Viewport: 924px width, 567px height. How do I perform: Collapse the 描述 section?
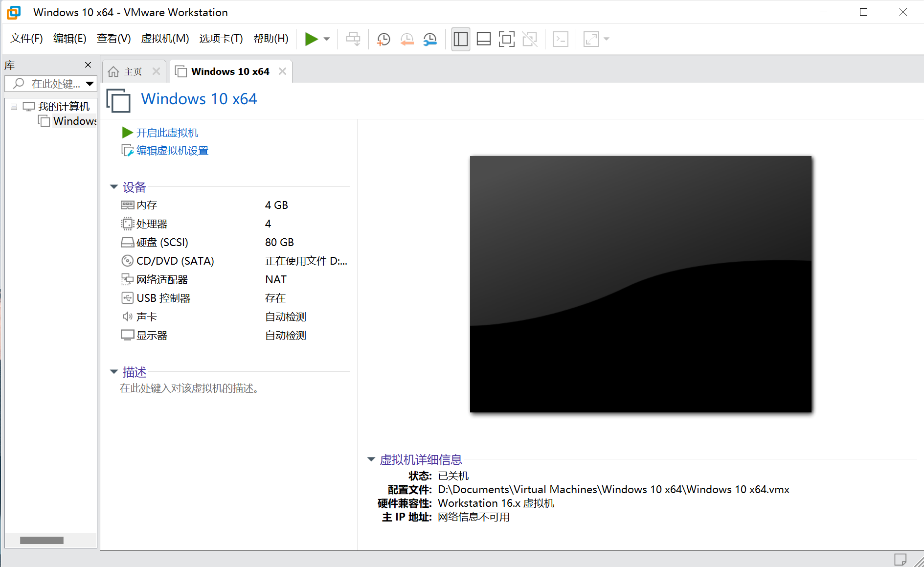coord(114,372)
